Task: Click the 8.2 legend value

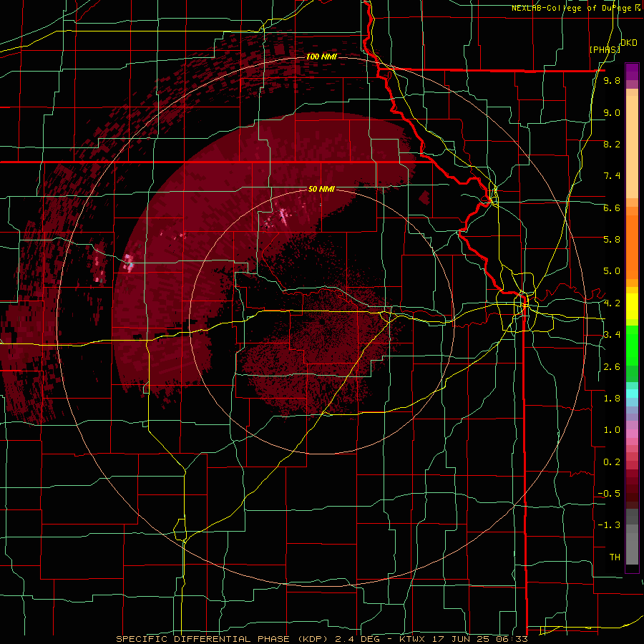Action: tap(612, 144)
